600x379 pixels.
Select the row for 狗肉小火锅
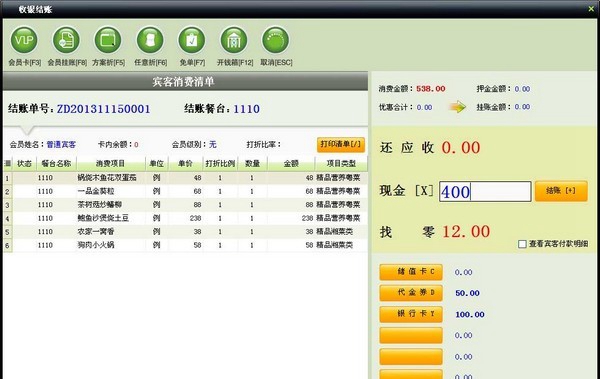coord(185,245)
